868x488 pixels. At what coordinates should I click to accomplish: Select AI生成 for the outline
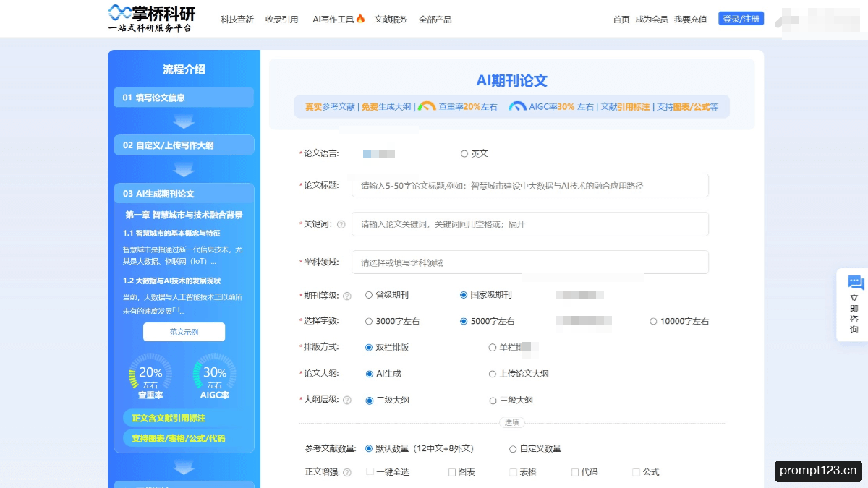[369, 374]
